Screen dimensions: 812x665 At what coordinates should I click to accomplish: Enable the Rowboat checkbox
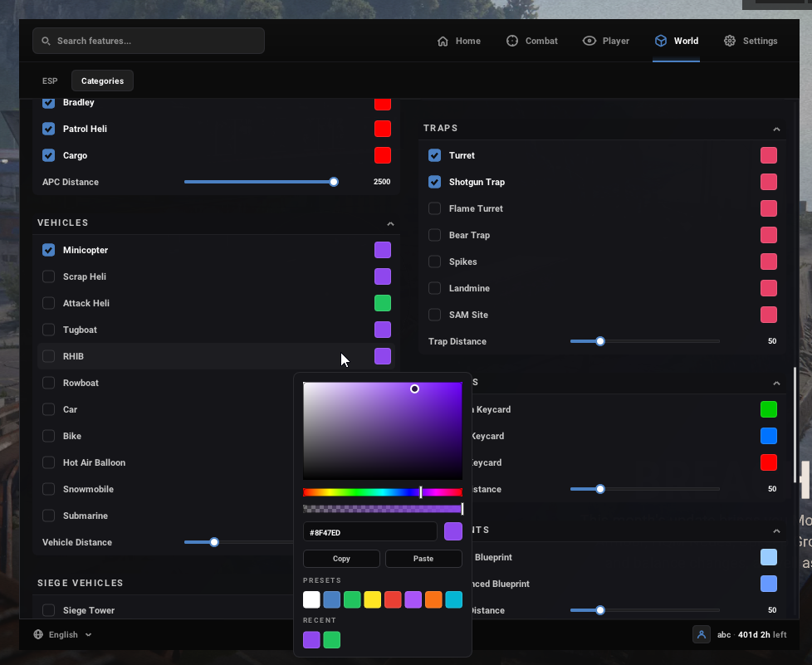coord(49,383)
